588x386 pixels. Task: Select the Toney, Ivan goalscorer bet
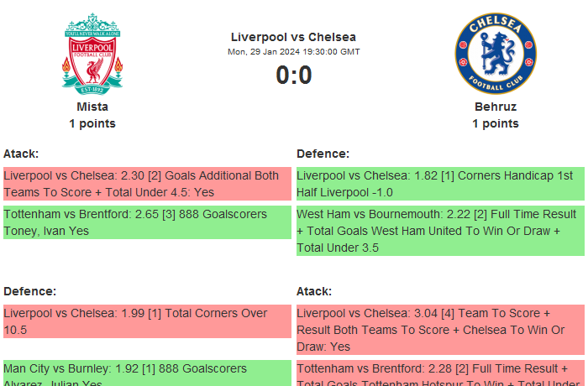pos(147,222)
